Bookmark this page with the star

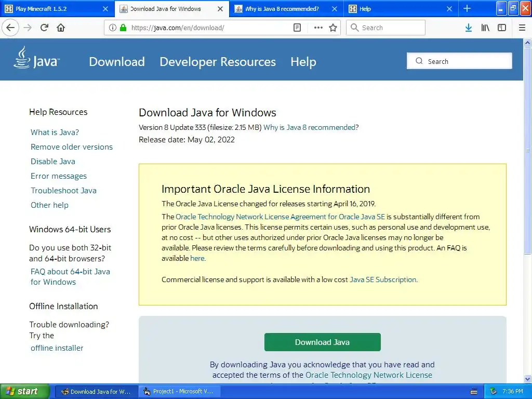(x=333, y=28)
